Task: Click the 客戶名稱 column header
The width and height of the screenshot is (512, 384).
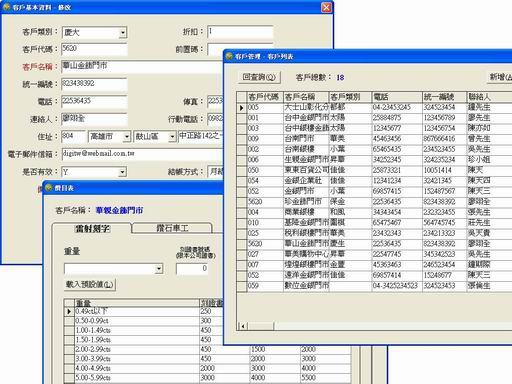Action: [x=306, y=97]
